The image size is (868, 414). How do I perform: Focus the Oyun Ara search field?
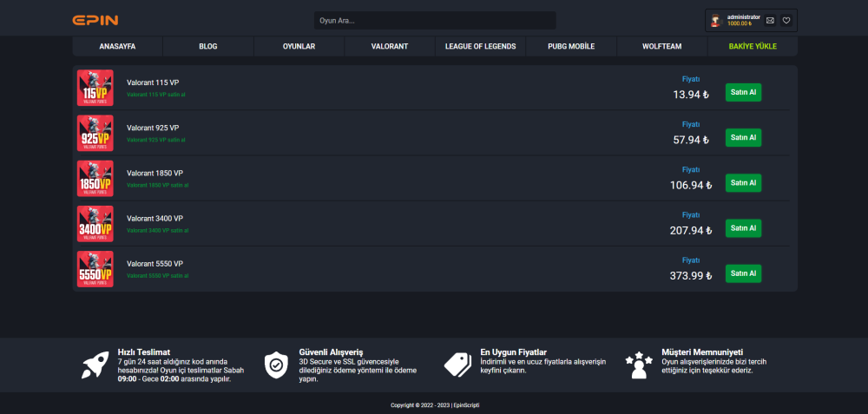click(x=435, y=21)
